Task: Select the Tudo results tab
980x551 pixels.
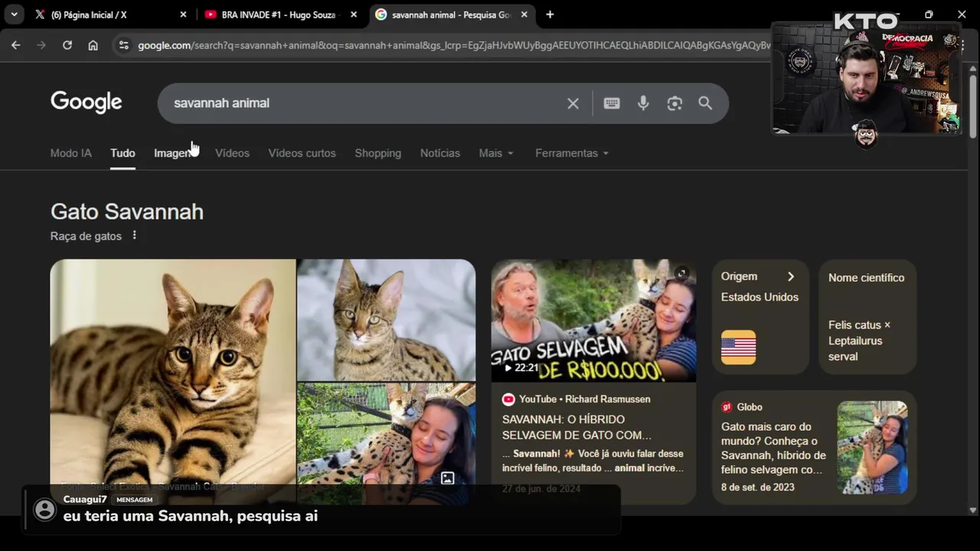Action: point(122,153)
